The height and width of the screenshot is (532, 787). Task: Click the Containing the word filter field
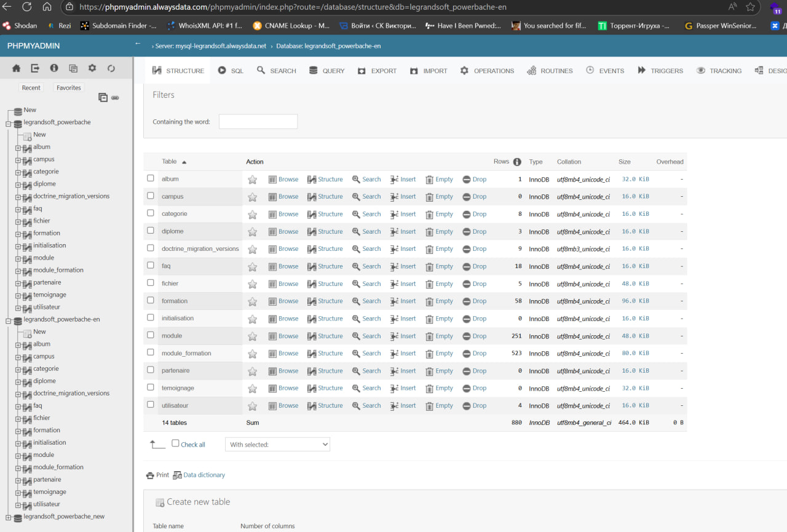pos(258,122)
